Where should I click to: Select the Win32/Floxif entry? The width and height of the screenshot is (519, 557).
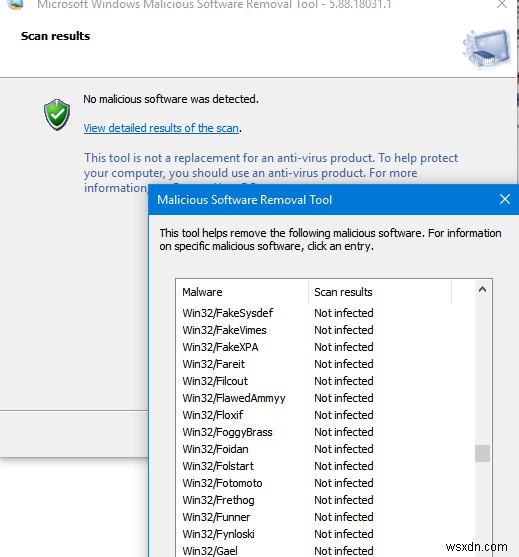pyautogui.click(x=213, y=415)
